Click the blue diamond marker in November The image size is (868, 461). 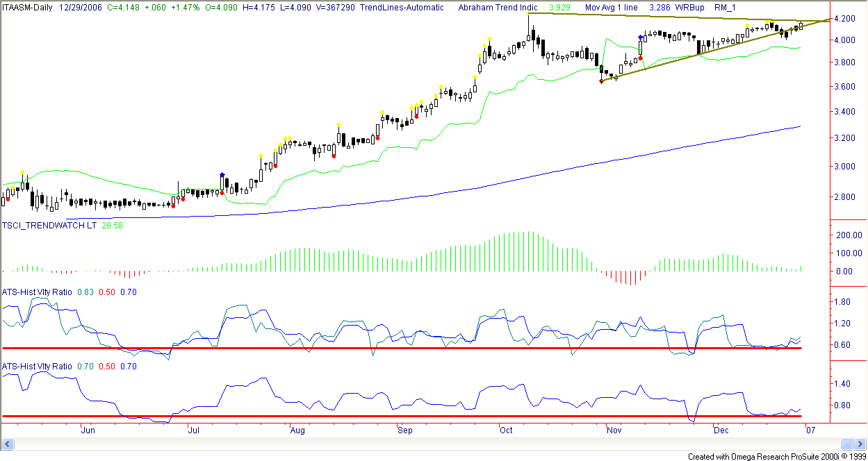pos(640,37)
